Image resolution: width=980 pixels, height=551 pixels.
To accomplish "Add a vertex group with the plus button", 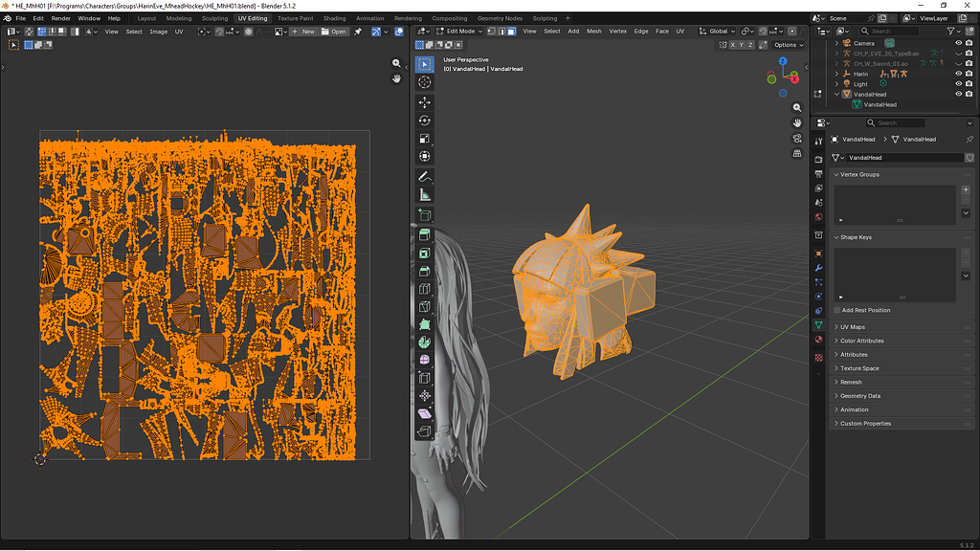I will [x=966, y=189].
